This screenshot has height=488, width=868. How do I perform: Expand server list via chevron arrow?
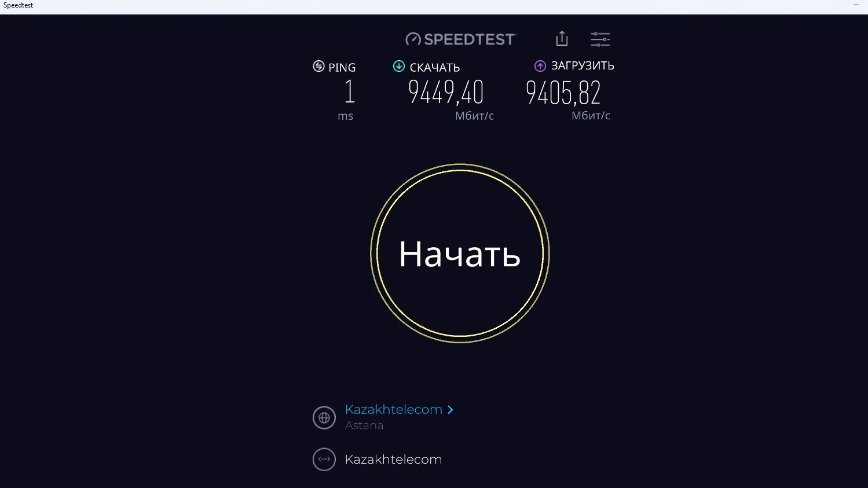pyautogui.click(x=451, y=410)
